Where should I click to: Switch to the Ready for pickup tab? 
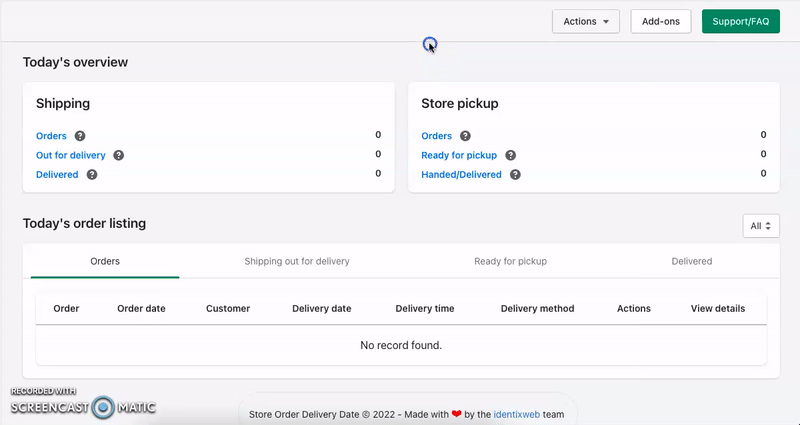[x=510, y=261]
